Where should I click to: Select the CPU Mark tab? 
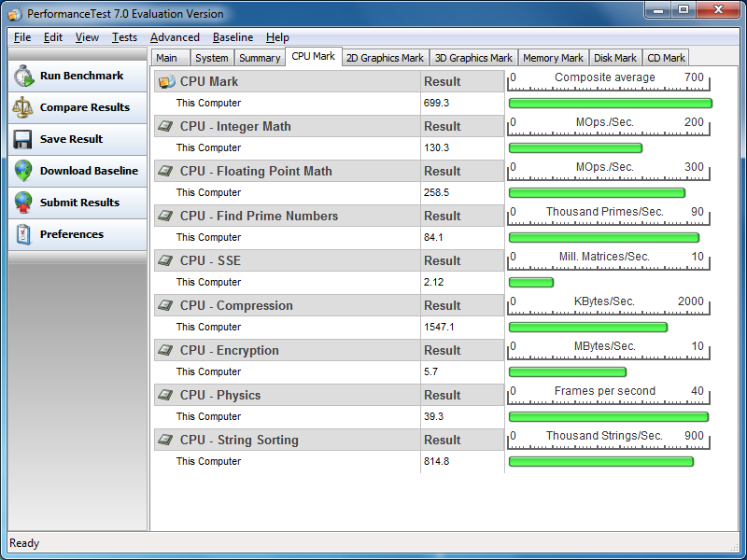tap(314, 56)
